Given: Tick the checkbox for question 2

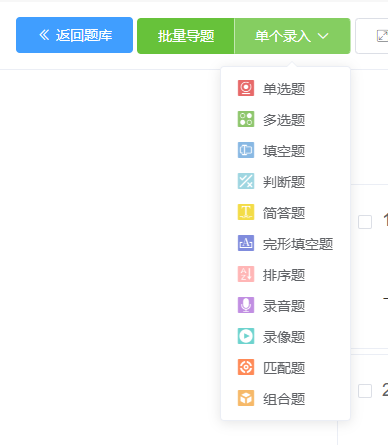Looking at the screenshot, I should [365, 391].
